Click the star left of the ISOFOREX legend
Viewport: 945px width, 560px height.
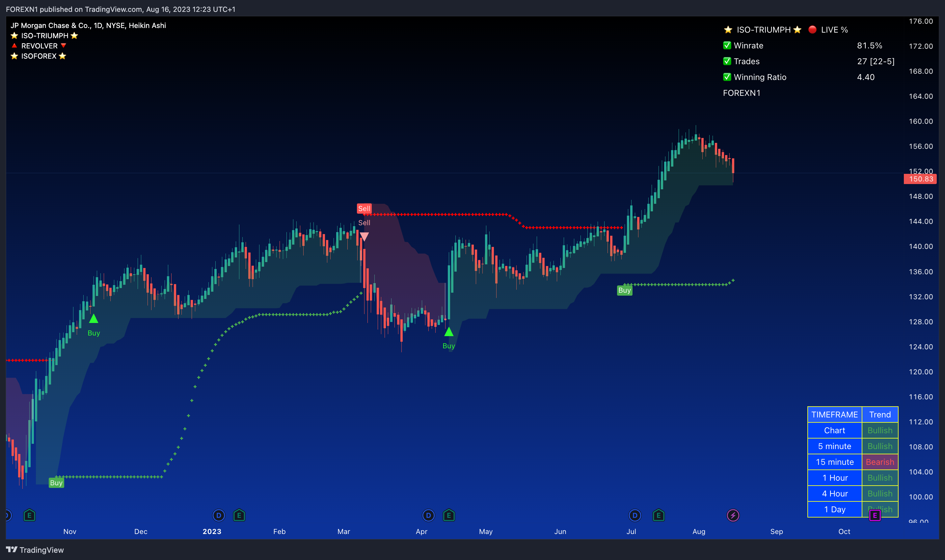[x=14, y=56]
